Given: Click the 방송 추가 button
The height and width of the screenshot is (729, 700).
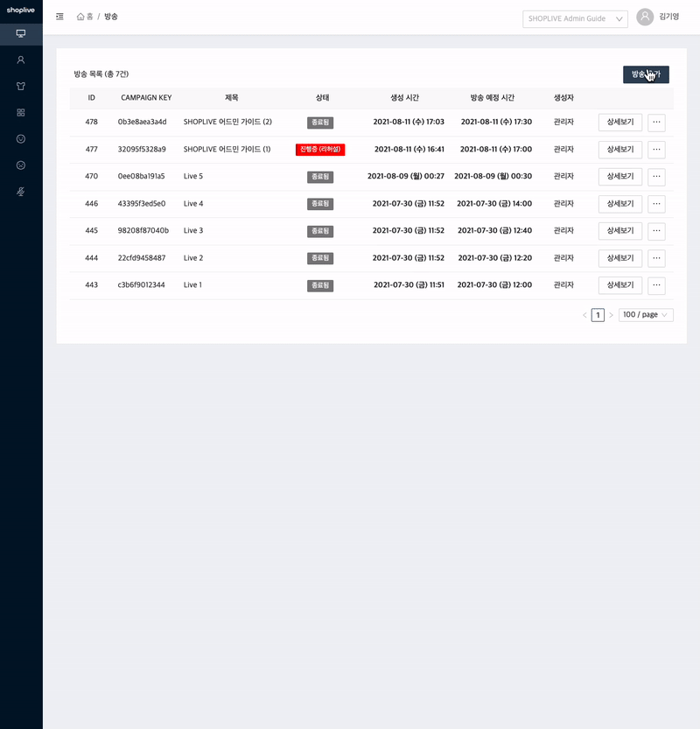Looking at the screenshot, I should click(x=646, y=74).
